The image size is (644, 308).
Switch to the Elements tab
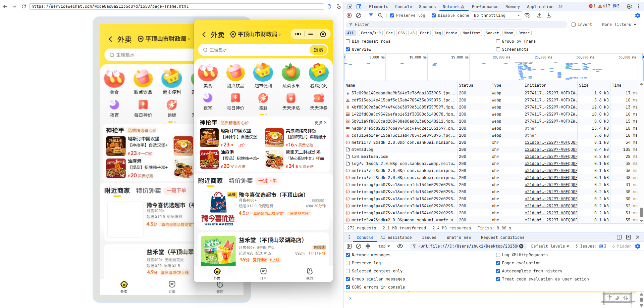tap(378, 6)
